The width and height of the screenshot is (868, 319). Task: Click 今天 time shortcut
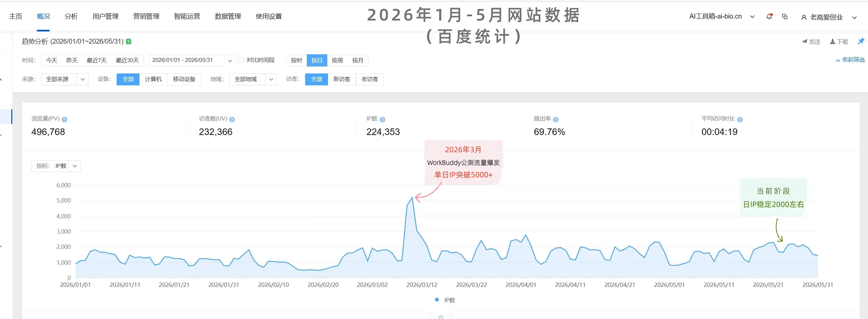52,60
